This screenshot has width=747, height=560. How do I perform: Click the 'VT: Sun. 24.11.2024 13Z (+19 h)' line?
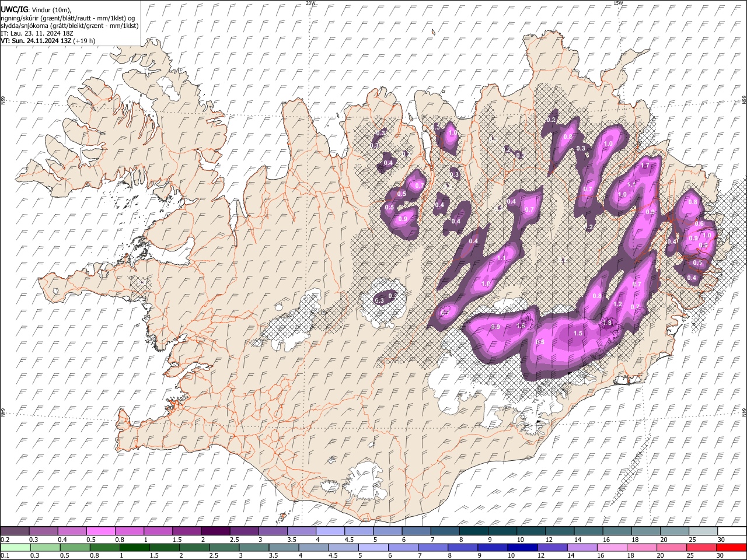[x=48, y=41]
